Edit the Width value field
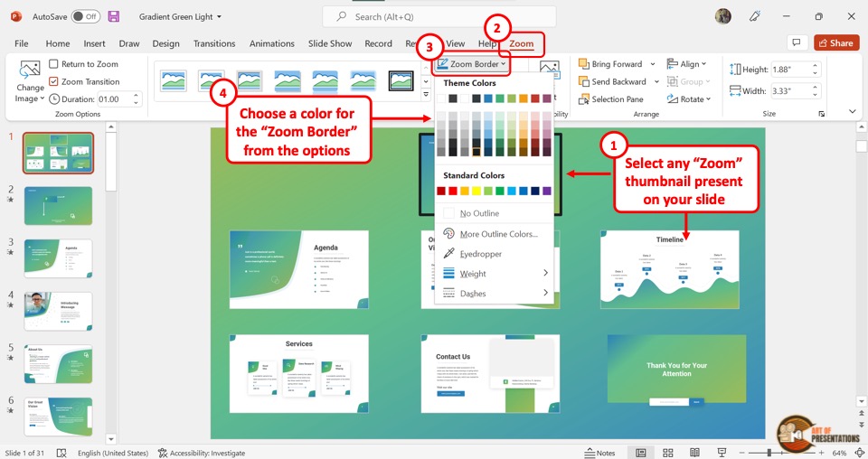The height and width of the screenshot is (459, 868). [790, 91]
